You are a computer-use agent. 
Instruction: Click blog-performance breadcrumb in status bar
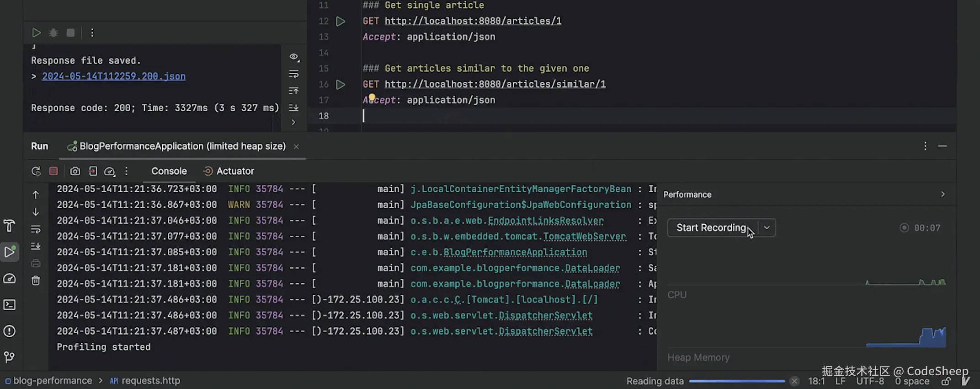pyautogui.click(x=48, y=381)
